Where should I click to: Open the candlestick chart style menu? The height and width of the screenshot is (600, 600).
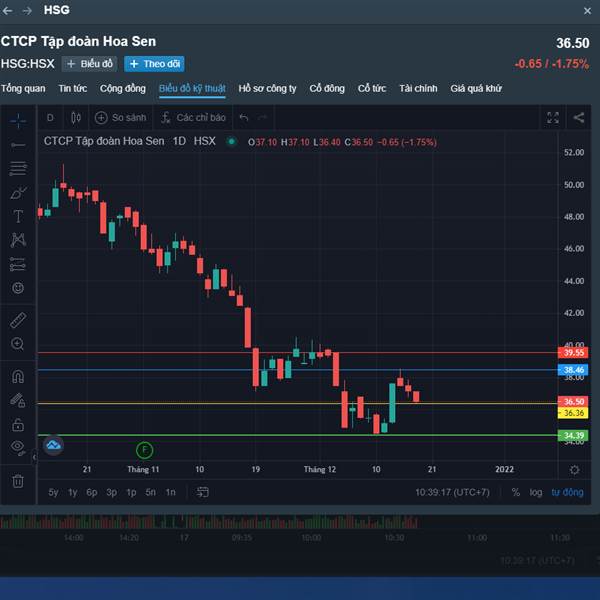click(76, 118)
